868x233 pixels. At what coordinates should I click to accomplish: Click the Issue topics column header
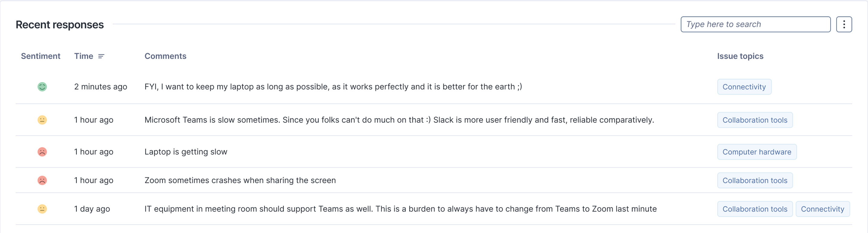(x=740, y=56)
